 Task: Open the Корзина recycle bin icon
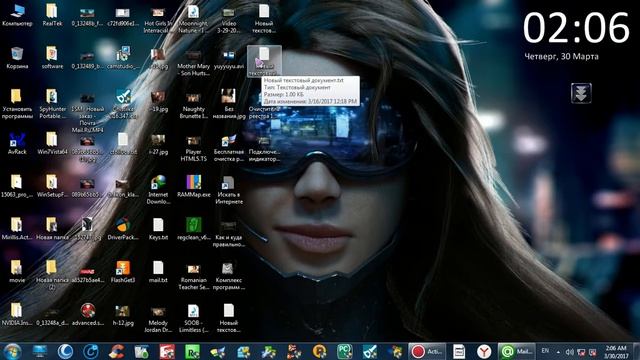[17, 58]
